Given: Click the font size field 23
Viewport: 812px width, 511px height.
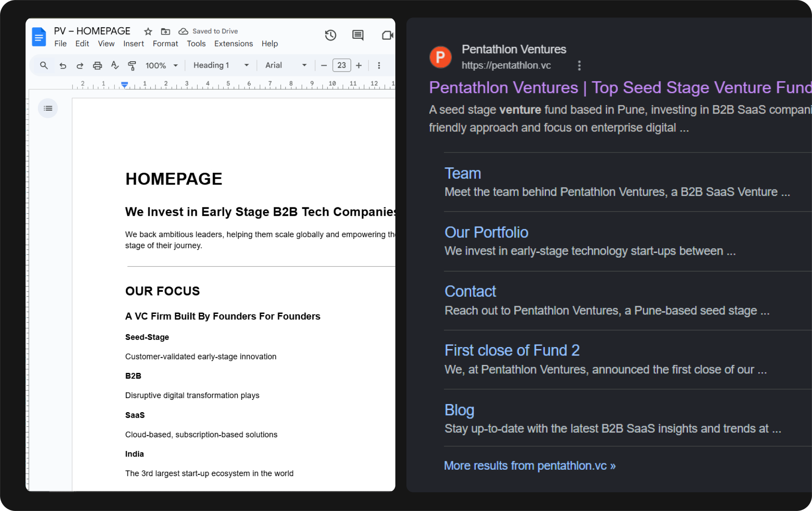Looking at the screenshot, I should [x=342, y=66].
